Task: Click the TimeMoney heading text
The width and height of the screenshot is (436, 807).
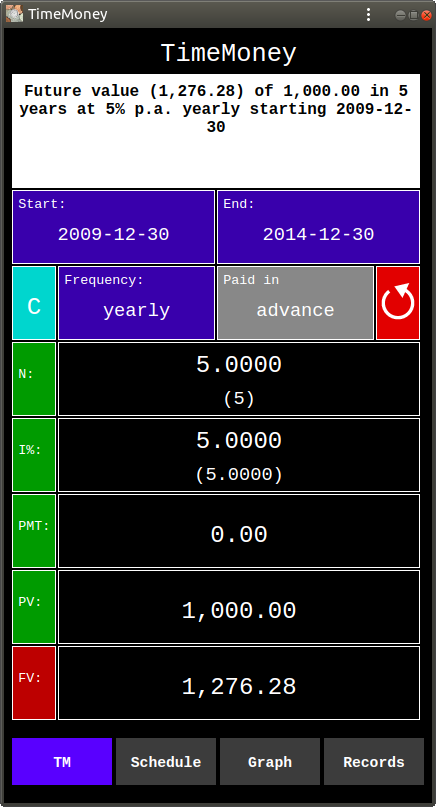Action: 229,54
